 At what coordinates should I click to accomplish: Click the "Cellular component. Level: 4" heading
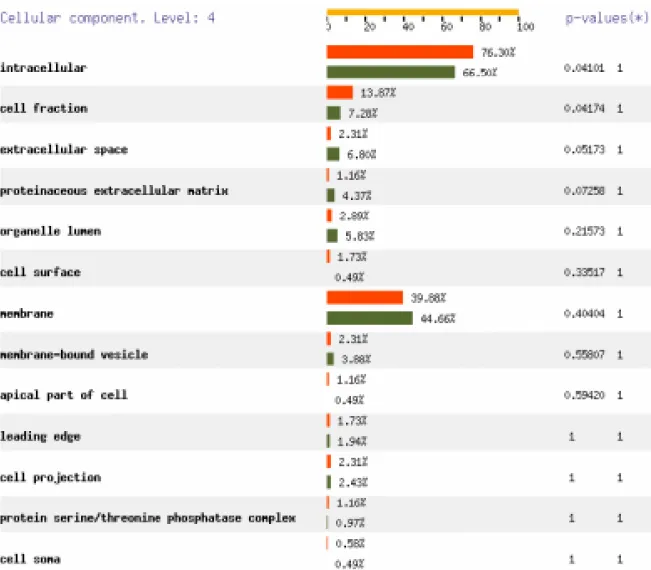(108, 18)
